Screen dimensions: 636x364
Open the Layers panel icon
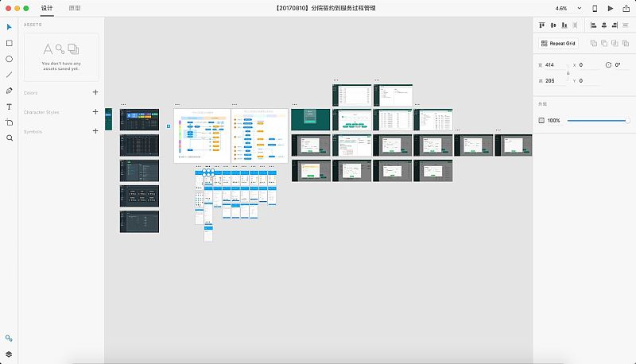pos(9,354)
